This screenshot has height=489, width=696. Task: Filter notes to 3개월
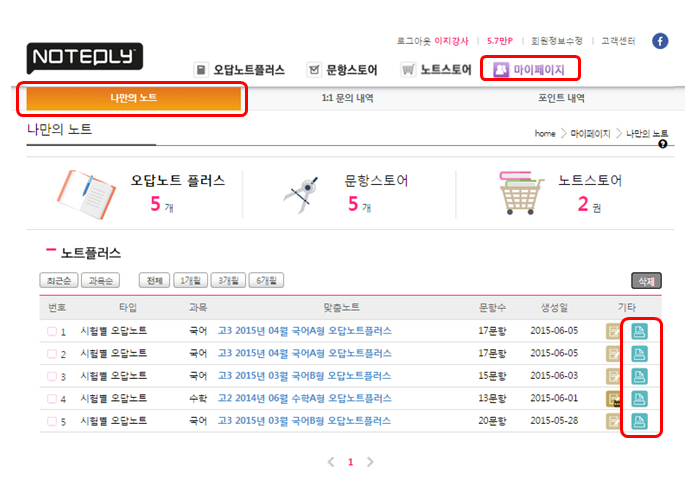coord(228,280)
